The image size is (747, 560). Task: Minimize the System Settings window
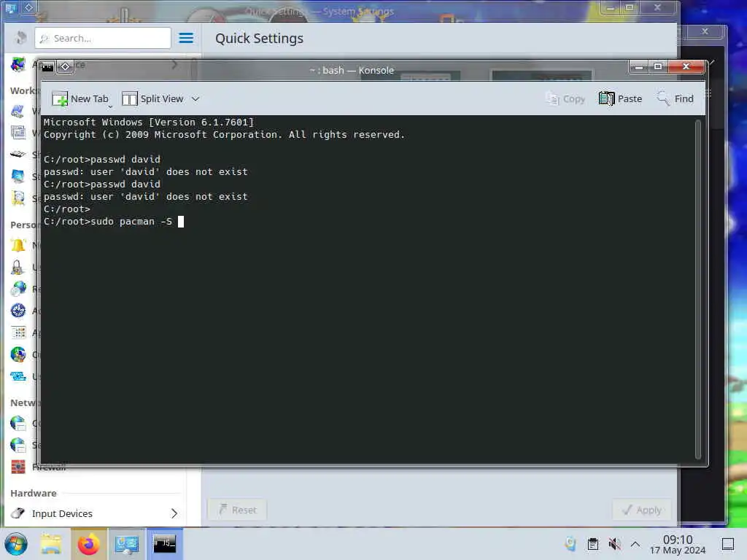(611, 7)
